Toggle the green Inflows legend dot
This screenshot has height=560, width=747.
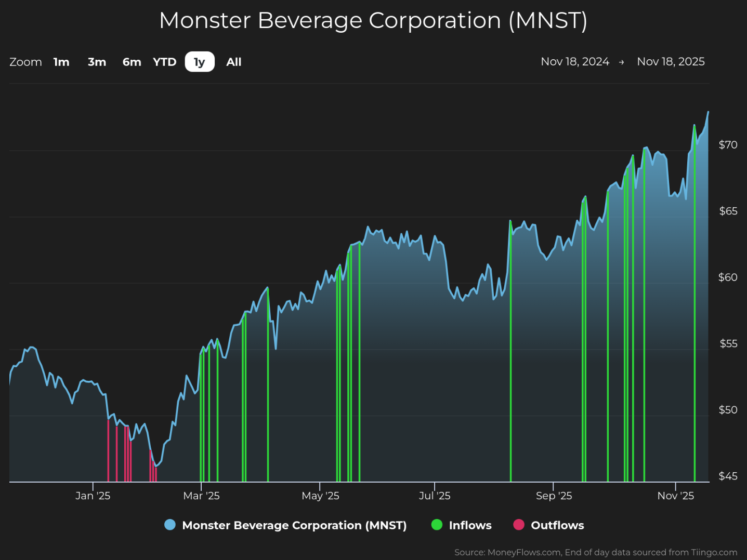(437, 525)
